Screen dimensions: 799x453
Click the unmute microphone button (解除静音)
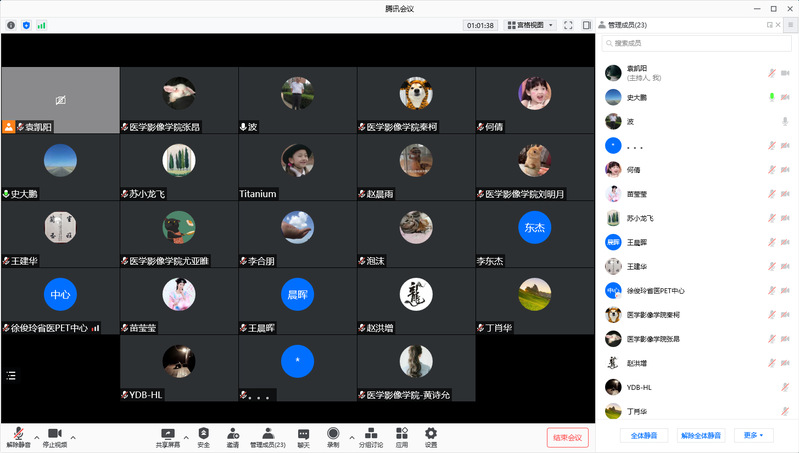[17, 436]
